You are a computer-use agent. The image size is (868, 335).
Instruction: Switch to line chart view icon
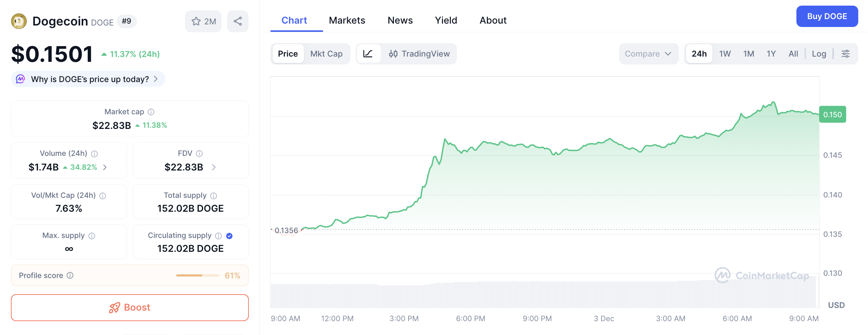click(368, 54)
